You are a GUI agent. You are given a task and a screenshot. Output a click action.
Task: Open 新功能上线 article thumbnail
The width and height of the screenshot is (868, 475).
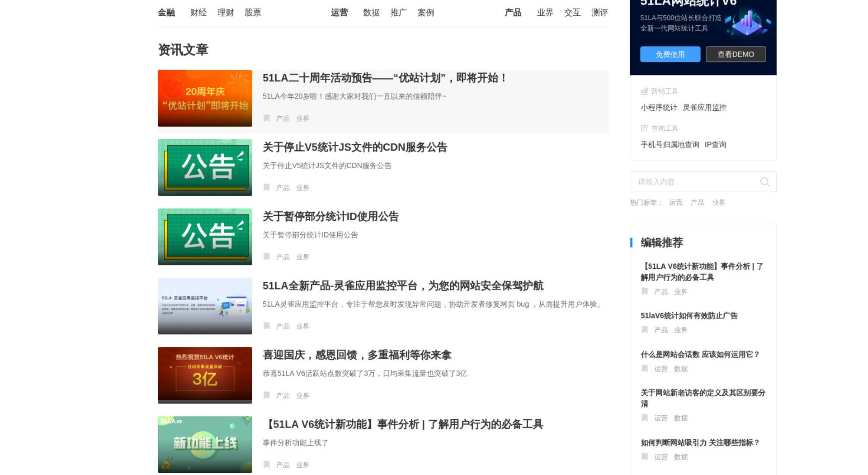(205, 444)
